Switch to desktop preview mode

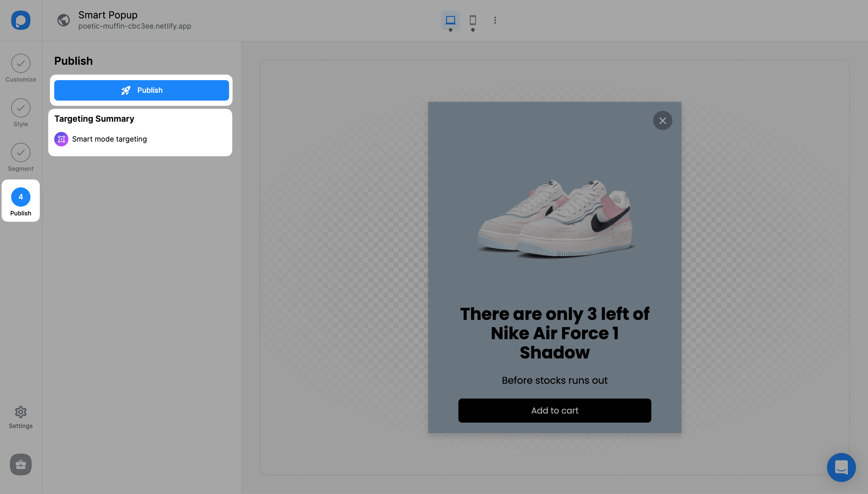point(451,20)
